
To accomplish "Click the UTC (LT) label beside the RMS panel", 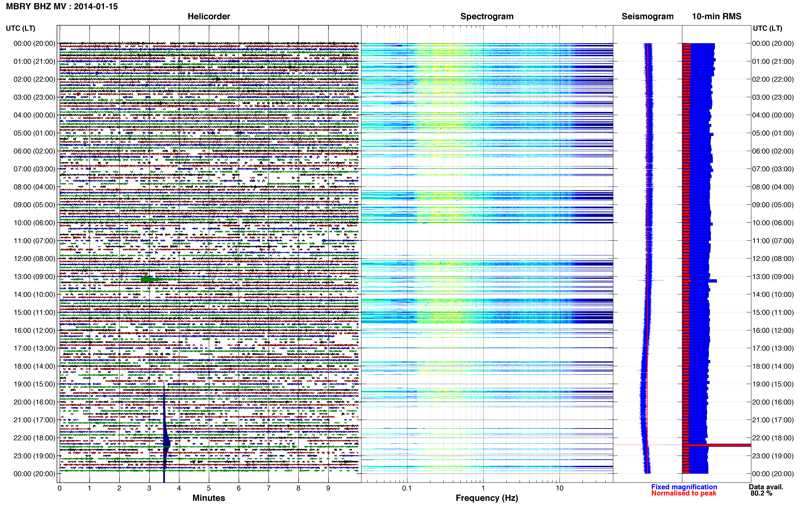I will (767, 28).
